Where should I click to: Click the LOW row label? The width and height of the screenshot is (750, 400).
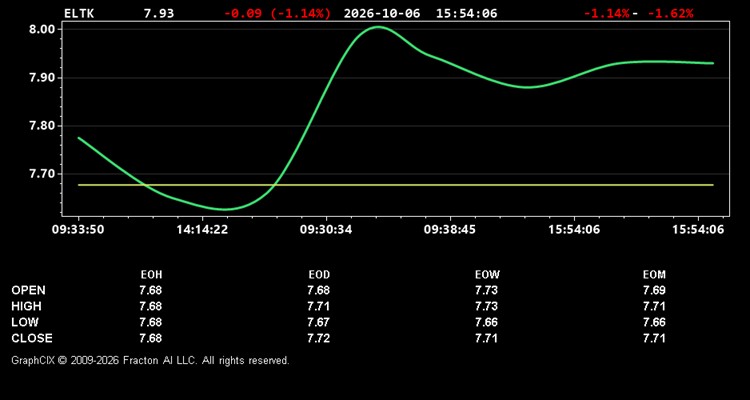point(25,322)
